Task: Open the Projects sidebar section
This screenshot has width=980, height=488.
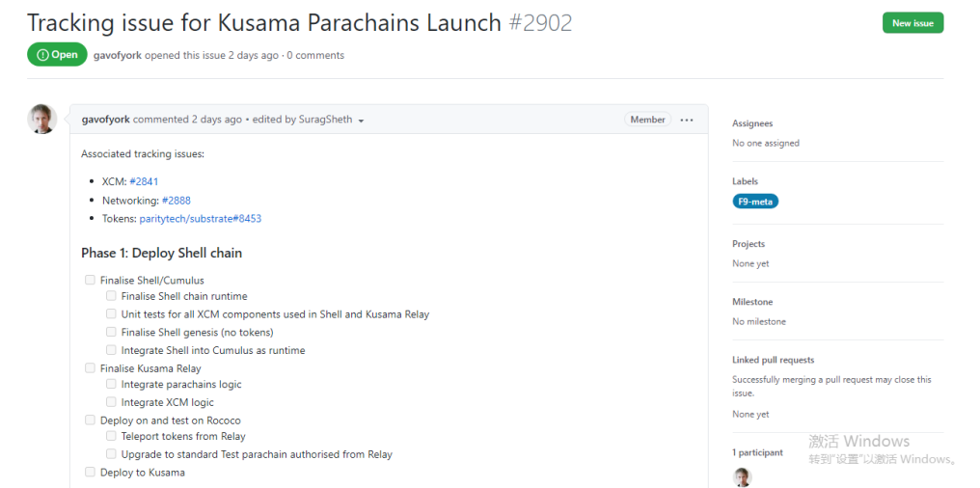Action: (749, 244)
